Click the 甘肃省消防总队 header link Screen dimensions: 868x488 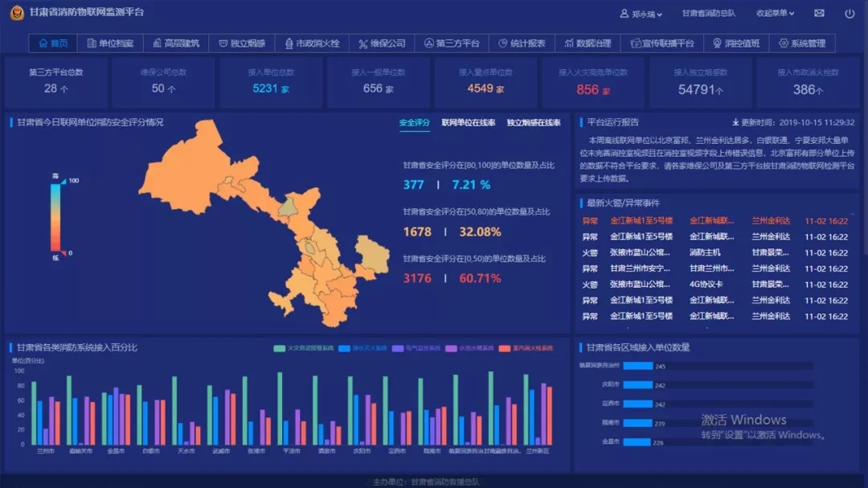709,14
